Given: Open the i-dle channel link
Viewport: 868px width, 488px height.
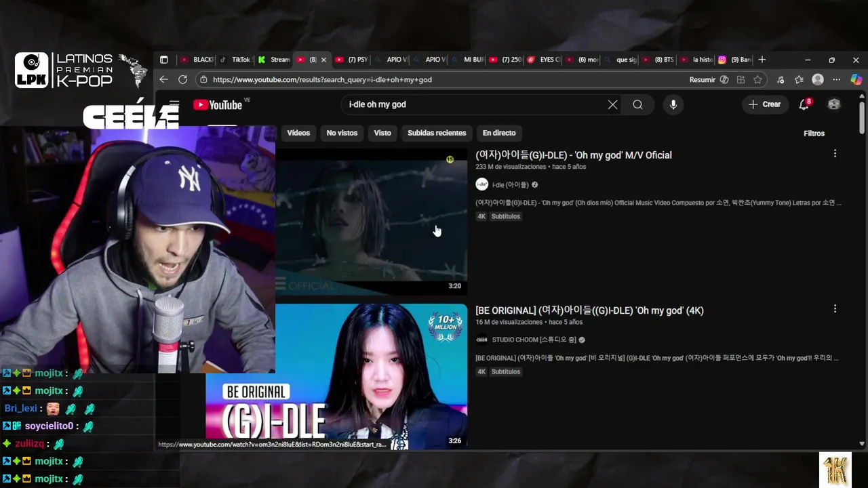Looking at the screenshot, I should click(x=510, y=184).
